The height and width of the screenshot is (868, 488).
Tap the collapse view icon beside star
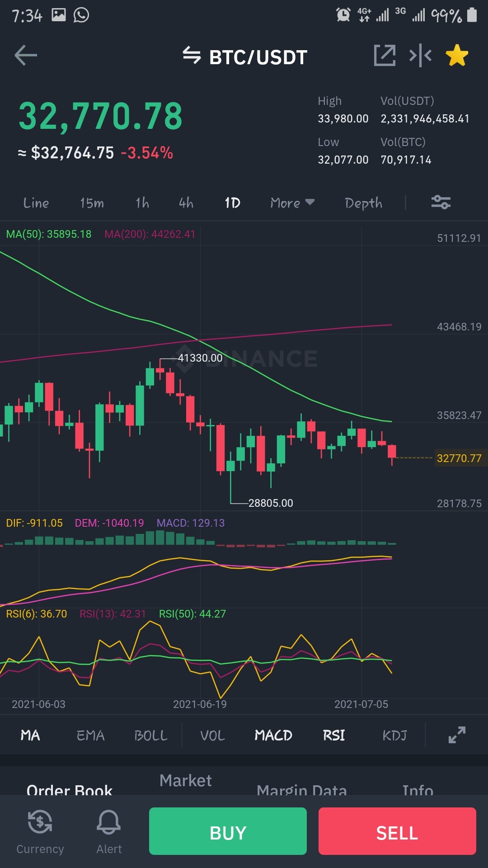[420, 56]
